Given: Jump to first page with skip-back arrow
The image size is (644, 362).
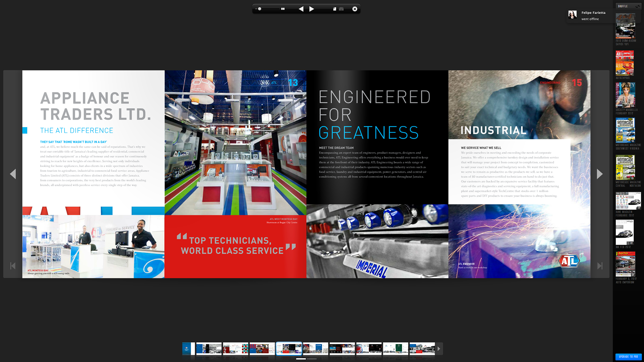Looking at the screenshot, I should tap(13, 266).
